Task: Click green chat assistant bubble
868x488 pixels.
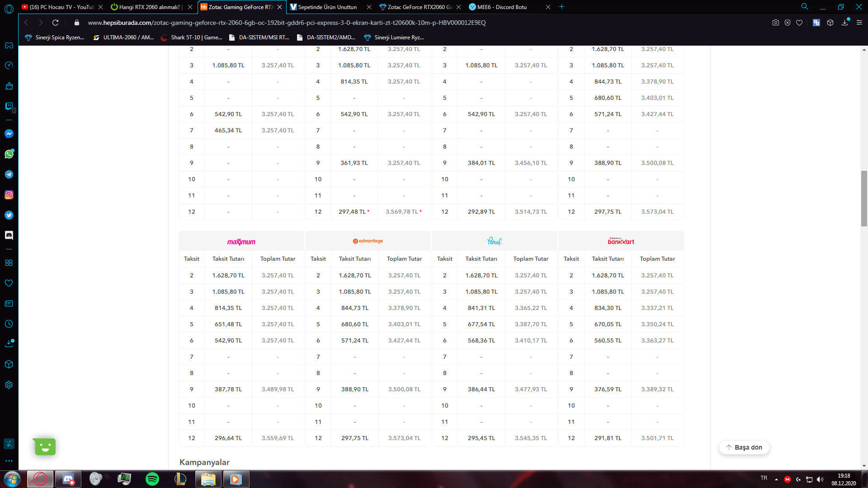Action: pos(45,447)
